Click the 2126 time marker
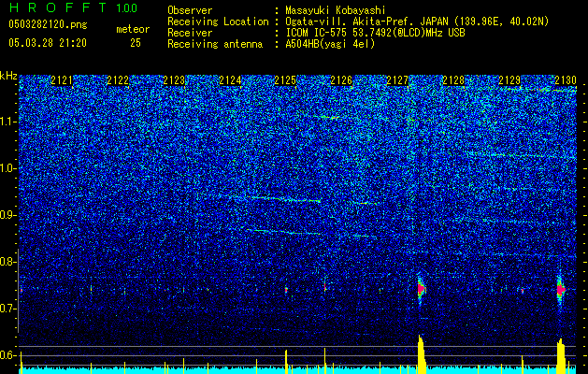The width and height of the screenshot is (588, 374). [341, 80]
